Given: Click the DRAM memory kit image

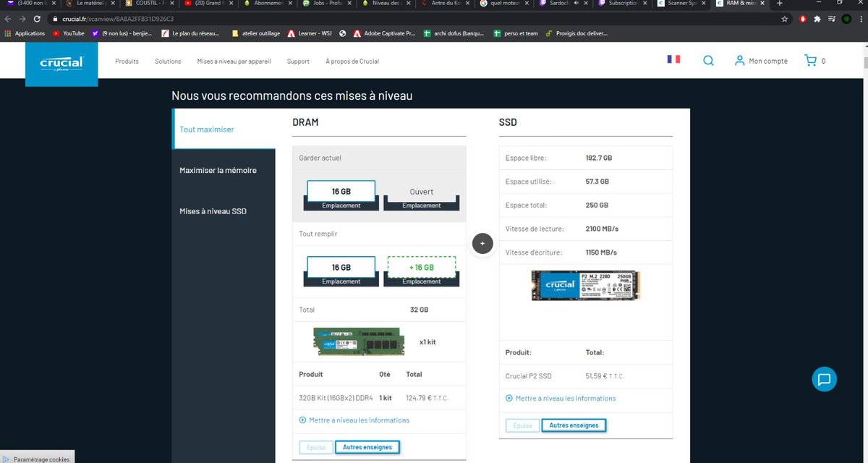Looking at the screenshot, I should [x=359, y=341].
